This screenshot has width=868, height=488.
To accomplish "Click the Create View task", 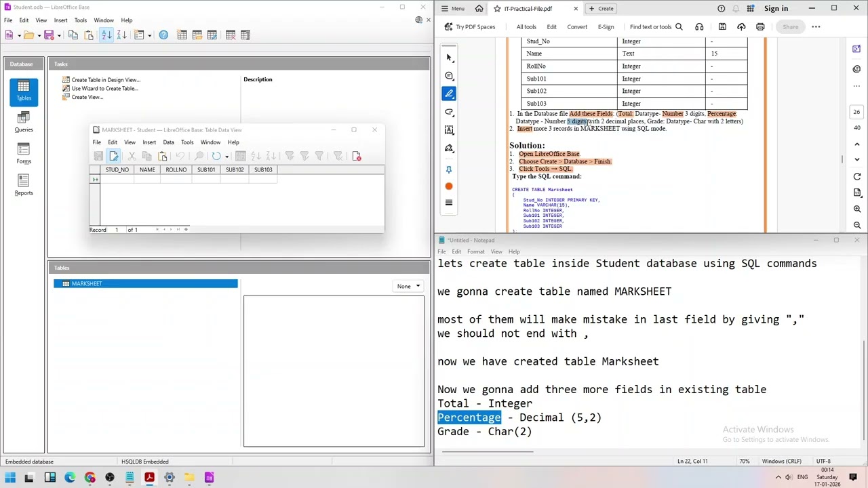I will click(x=87, y=98).
